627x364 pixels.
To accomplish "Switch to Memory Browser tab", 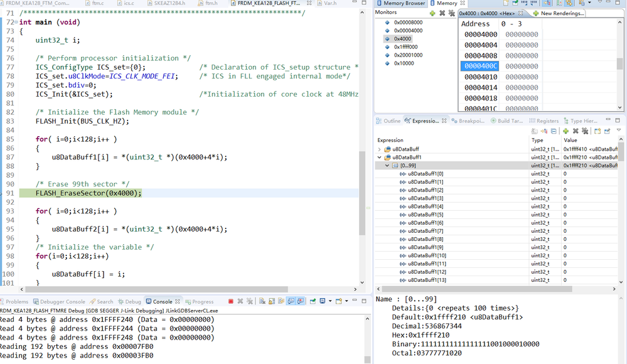I will coord(401,3).
